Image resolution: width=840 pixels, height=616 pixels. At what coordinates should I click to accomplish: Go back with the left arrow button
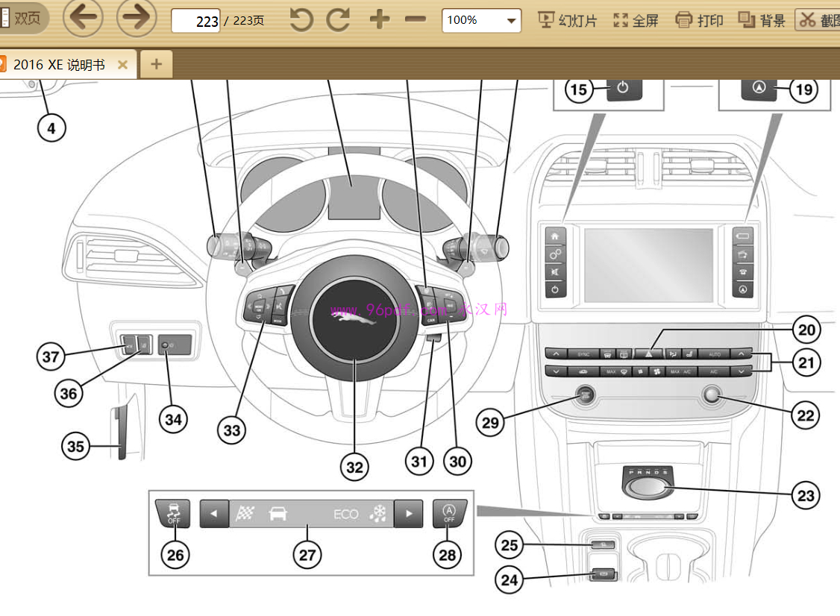click(83, 19)
